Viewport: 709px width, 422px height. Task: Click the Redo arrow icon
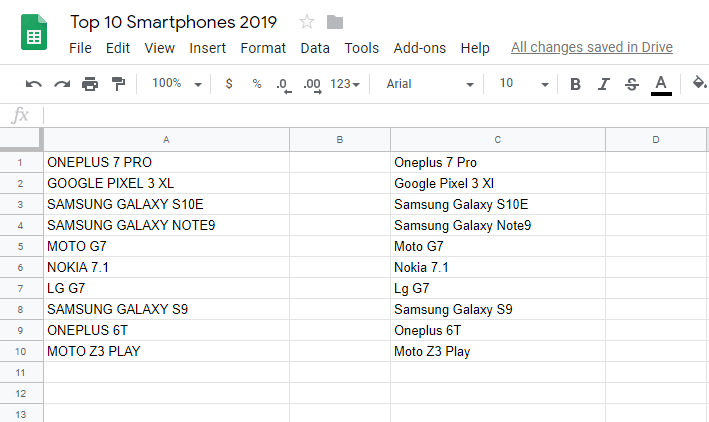pyautogui.click(x=62, y=84)
